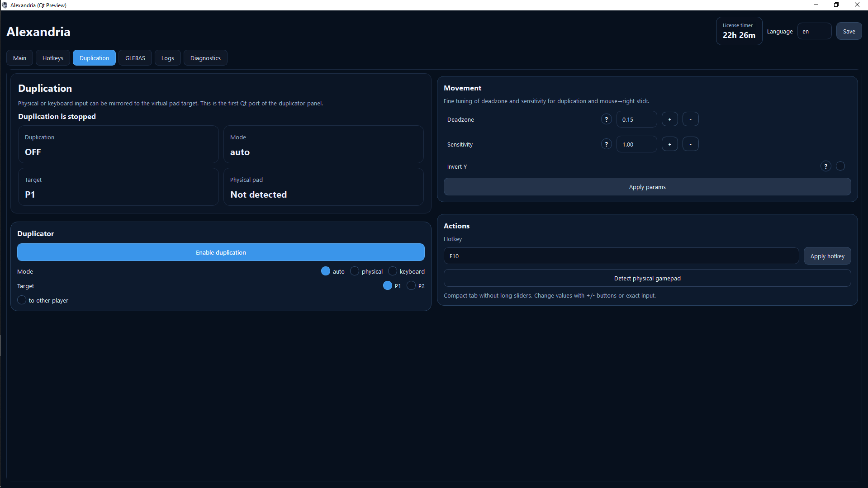This screenshot has width=868, height=488.
Task: Click the Invert Y help question mark icon
Action: pos(825,166)
